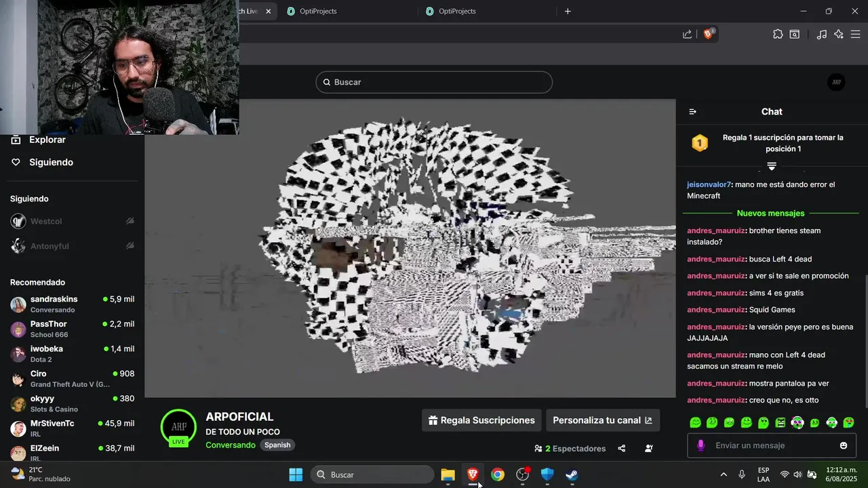Focus the Enviar un mensaje chat input

click(771, 445)
